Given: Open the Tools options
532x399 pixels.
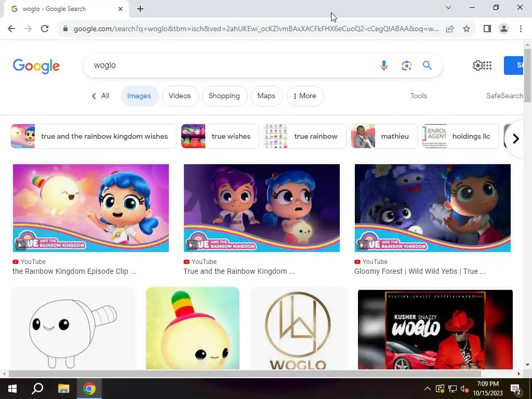Looking at the screenshot, I should tap(418, 96).
